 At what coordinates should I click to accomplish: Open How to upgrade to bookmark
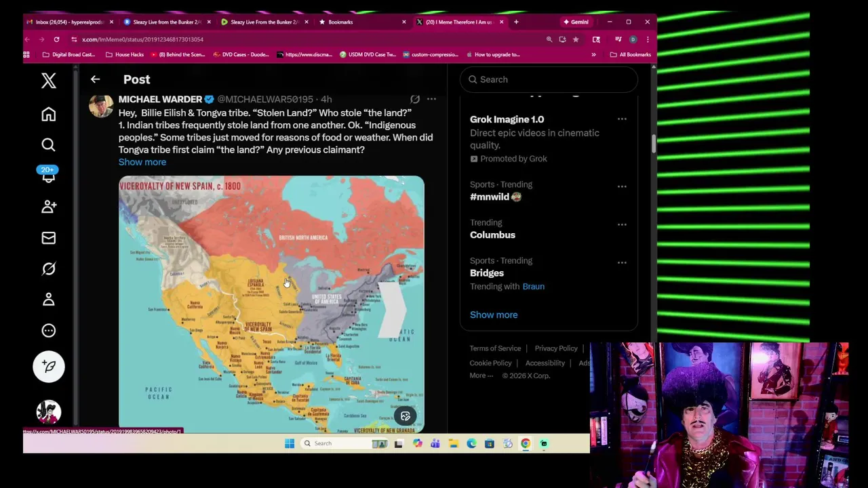(493, 54)
